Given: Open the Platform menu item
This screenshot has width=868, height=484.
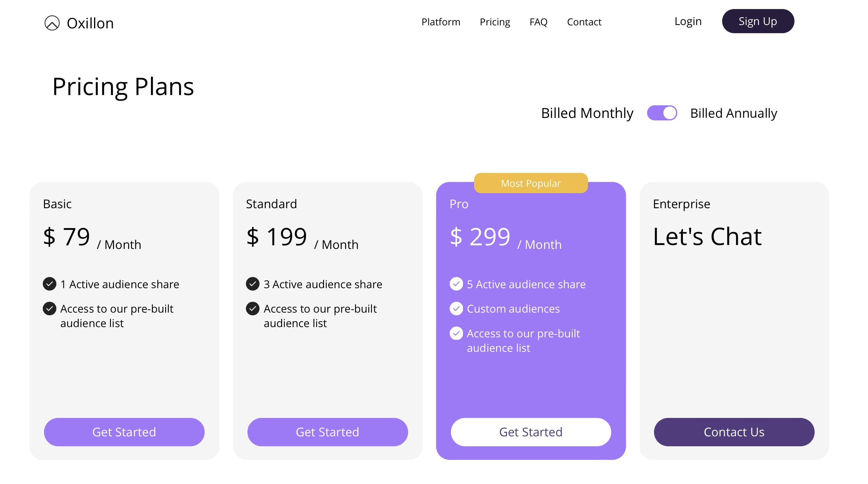Looking at the screenshot, I should pos(441,22).
